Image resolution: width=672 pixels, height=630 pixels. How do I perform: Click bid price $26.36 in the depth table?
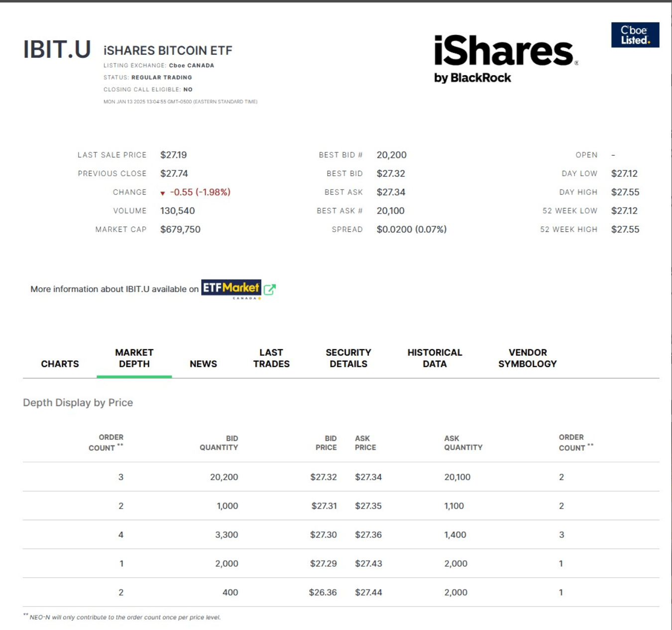pos(323,593)
